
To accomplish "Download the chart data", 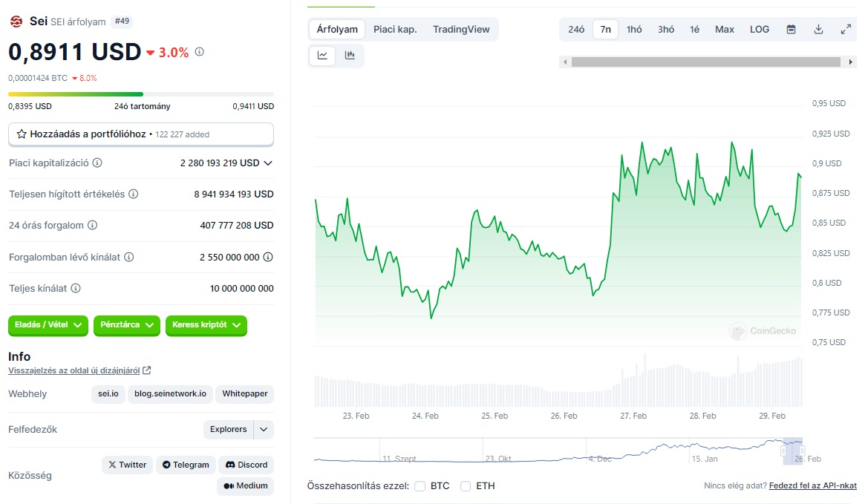I will [819, 29].
